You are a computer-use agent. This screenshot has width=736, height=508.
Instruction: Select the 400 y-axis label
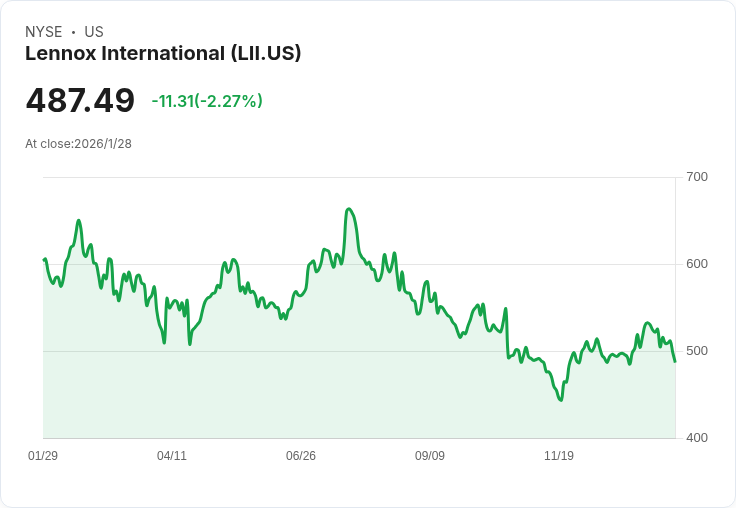click(696, 438)
